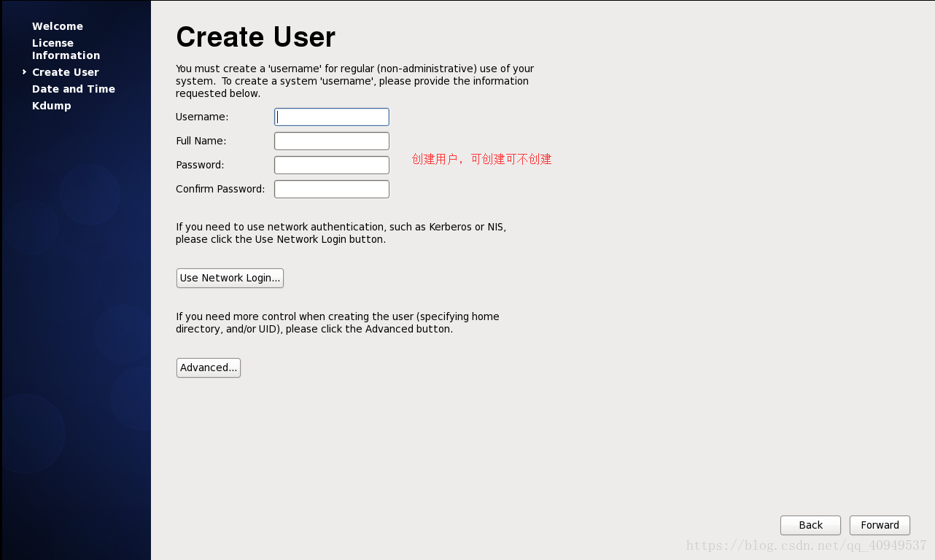Viewport: 935px width, 560px height.
Task: Focus the Full Name text box
Action: 332,141
